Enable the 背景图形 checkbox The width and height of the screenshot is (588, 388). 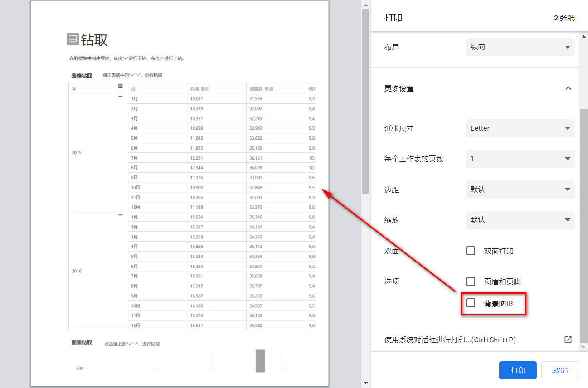pyautogui.click(x=470, y=303)
